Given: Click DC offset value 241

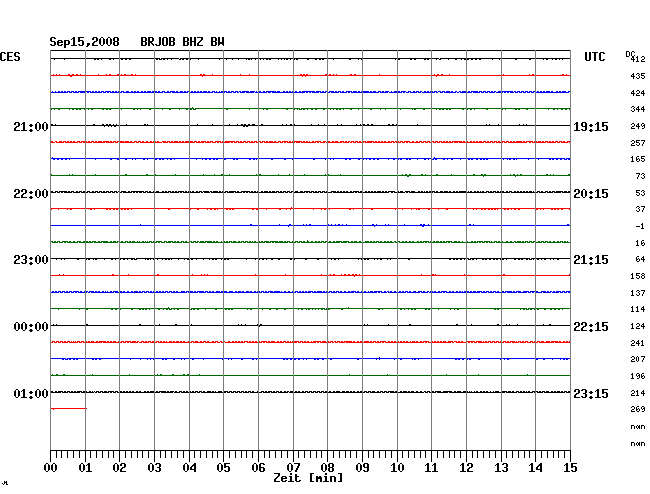Looking at the screenshot, I should (x=638, y=343).
